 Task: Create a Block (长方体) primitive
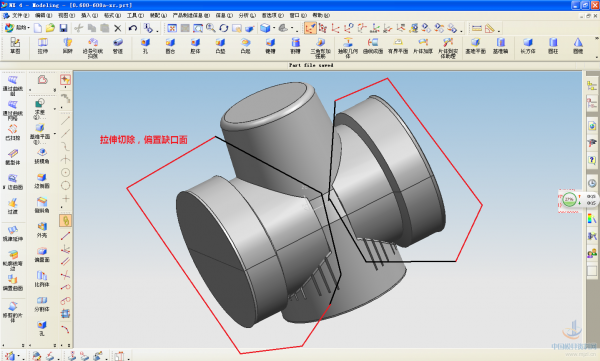click(x=528, y=46)
